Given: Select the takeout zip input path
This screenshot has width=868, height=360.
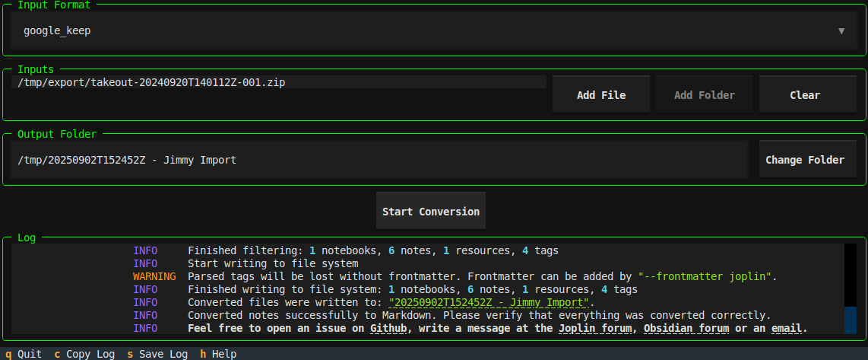Looking at the screenshot, I should pyautogui.click(x=152, y=81).
